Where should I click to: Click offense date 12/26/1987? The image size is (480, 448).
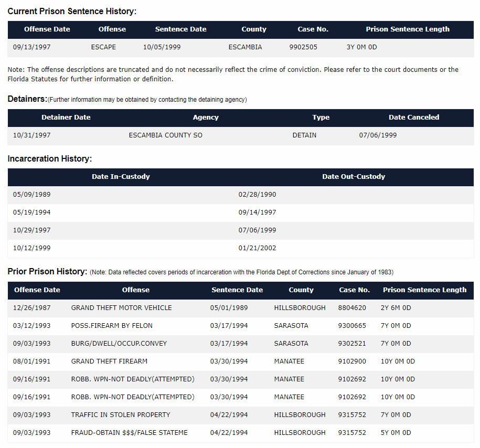point(32,308)
